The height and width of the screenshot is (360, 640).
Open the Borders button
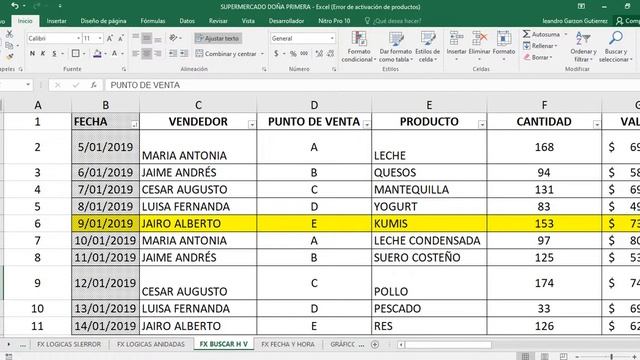point(76,53)
